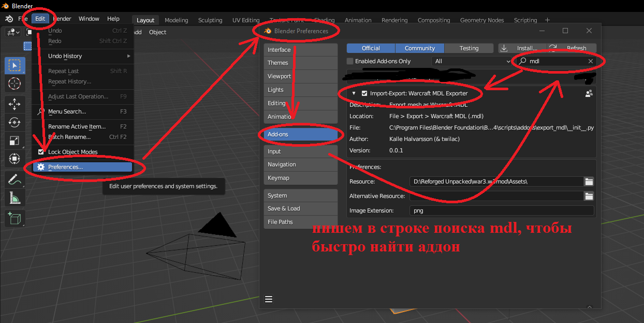
Task: Activate the Transform tool
Action: click(x=14, y=159)
